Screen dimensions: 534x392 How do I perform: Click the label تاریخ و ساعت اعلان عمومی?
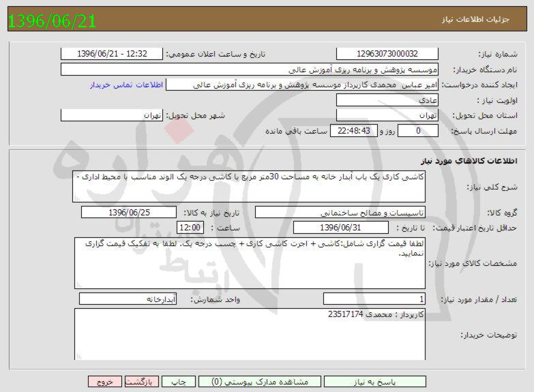click(216, 54)
